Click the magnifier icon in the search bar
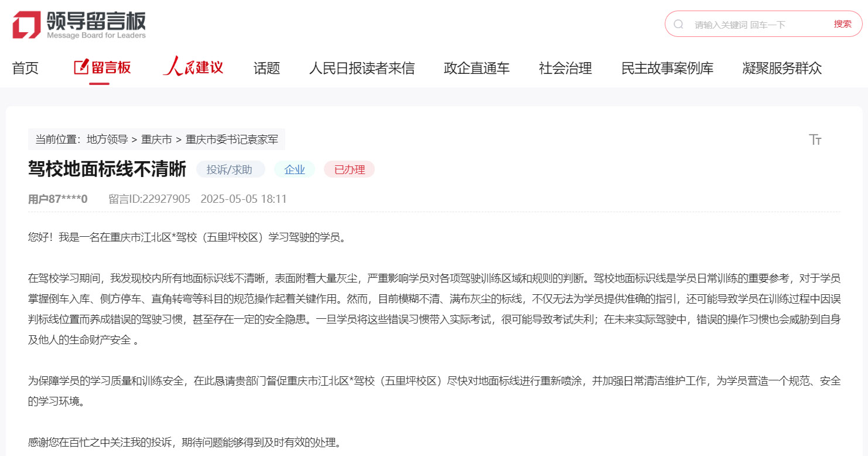Screen dimensions: 868x456 pos(678,23)
